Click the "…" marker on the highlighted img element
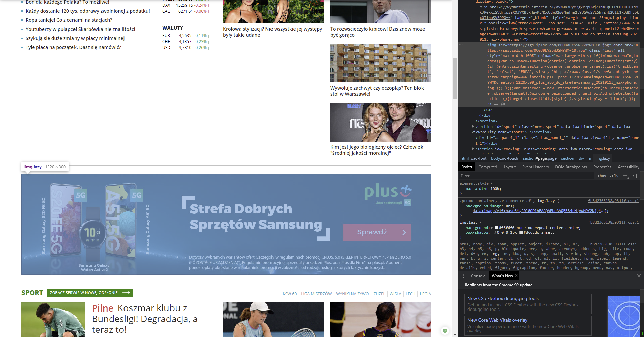This screenshot has height=337, width=644. [460, 45]
